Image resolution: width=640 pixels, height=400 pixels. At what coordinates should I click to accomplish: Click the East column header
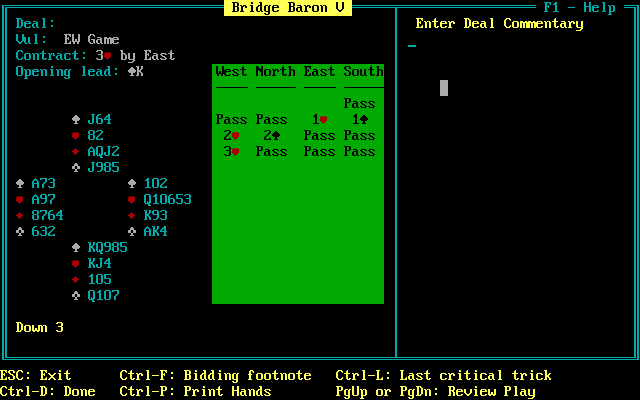(x=319, y=71)
